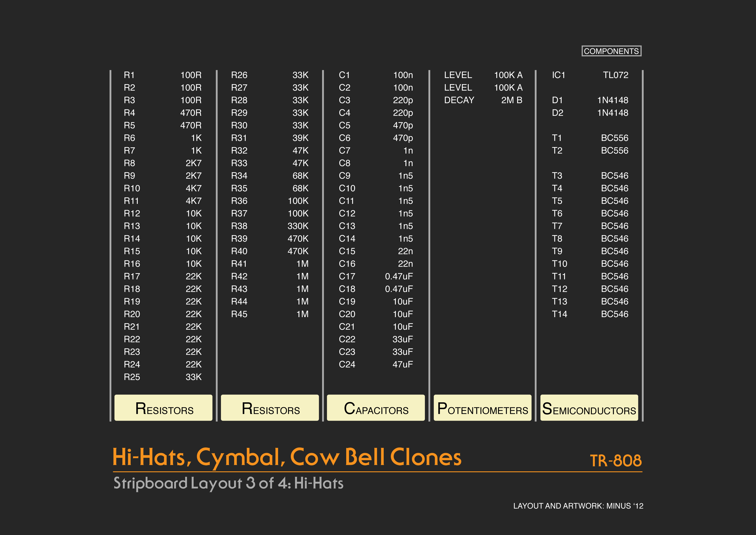This screenshot has height=535, width=756.
Task: Click the TR-808 orange text
Action: 615,461
